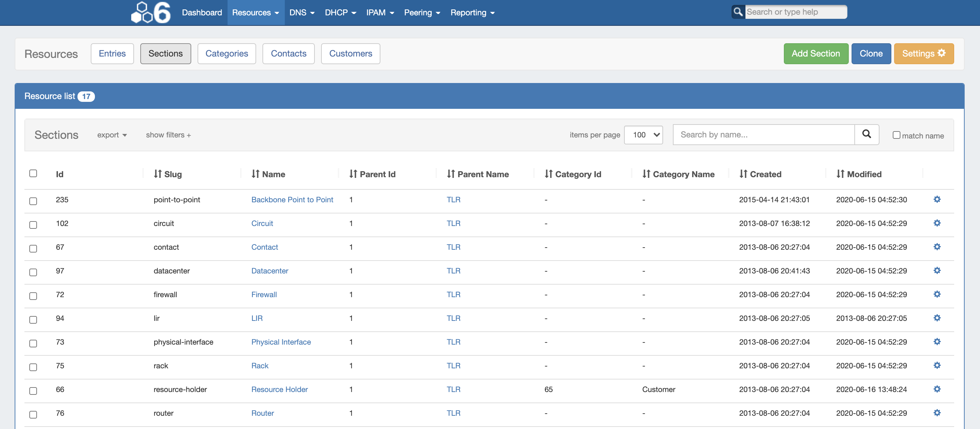Click the magnifier icon in top search
Viewport: 980px width, 429px height.
point(738,12)
